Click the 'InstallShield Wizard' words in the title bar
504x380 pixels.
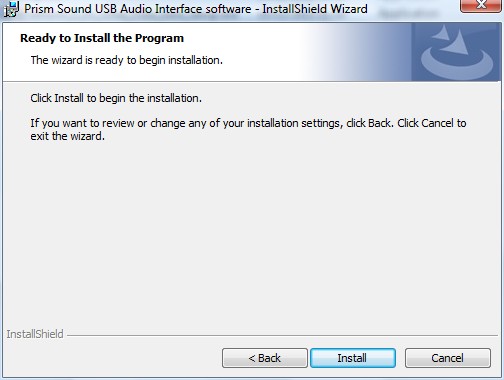click(x=315, y=9)
